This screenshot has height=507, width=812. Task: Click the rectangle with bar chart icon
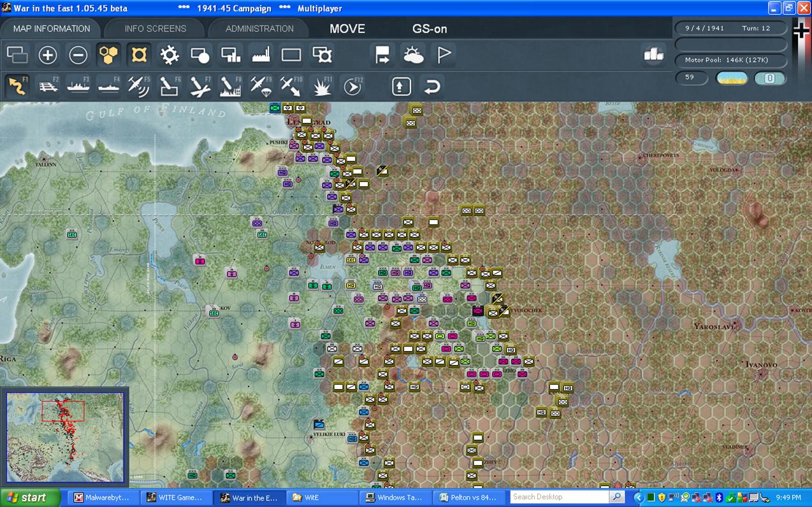231,55
